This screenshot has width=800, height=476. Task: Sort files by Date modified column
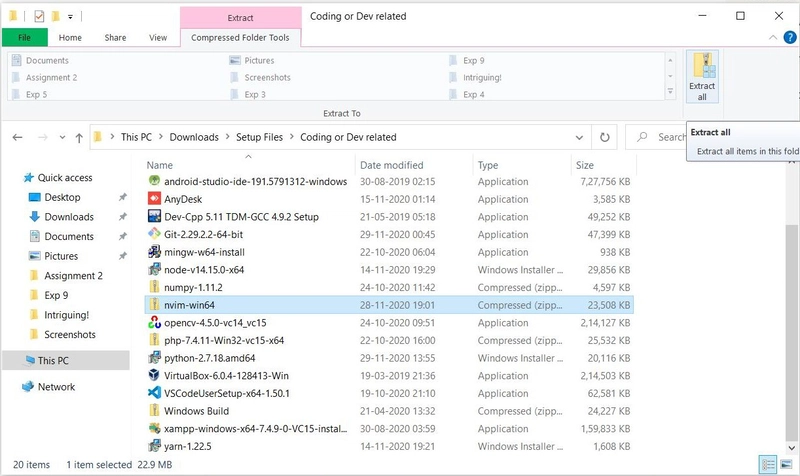[391, 165]
